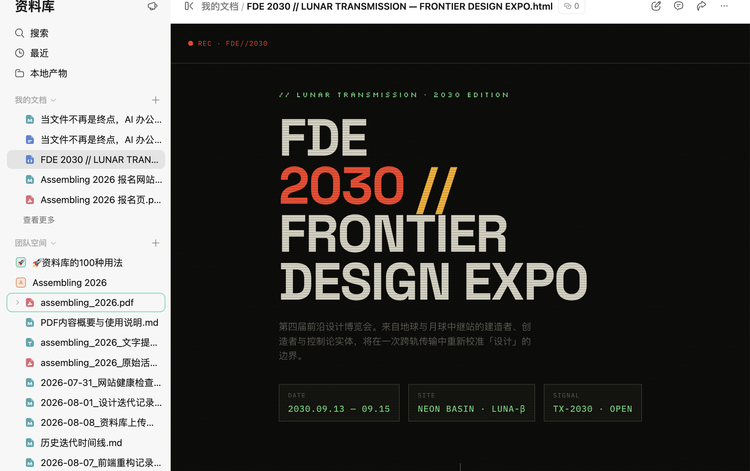Open 搜索 in the sidebar

coord(39,33)
